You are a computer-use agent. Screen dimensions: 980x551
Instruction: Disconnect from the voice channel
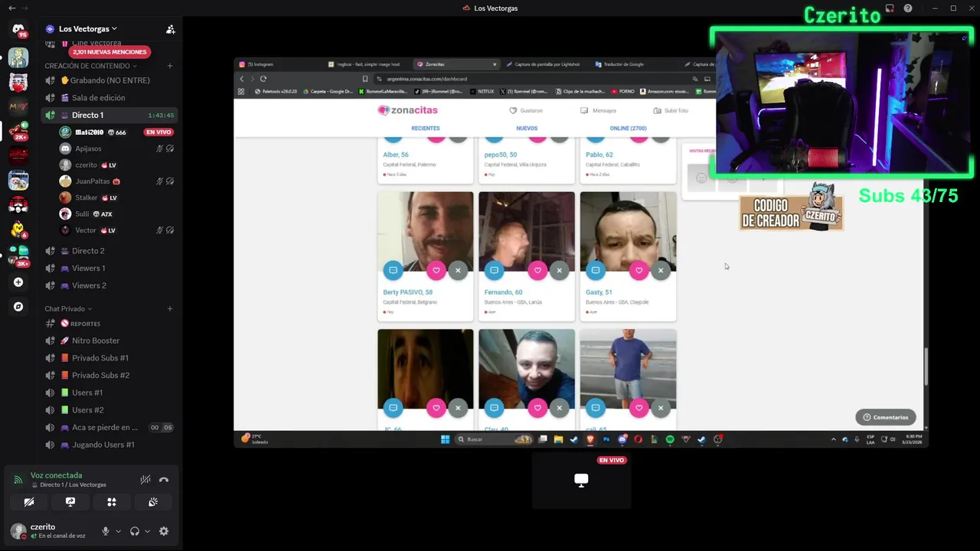(x=163, y=480)
